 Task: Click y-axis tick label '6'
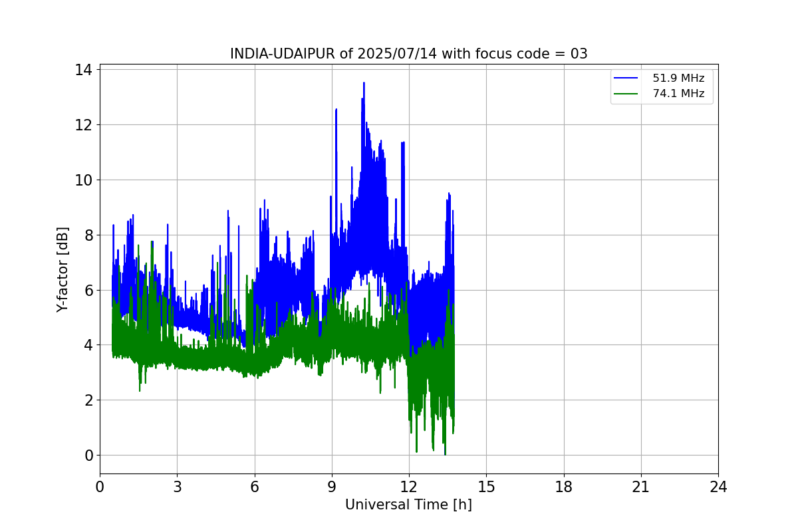click(x=89, y=291)
